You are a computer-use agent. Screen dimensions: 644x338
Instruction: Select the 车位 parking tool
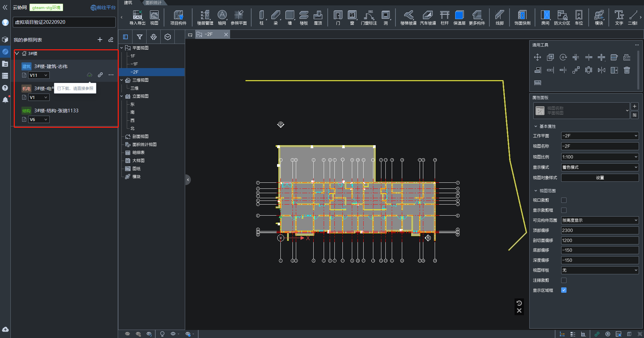click(x=579, y=17)
